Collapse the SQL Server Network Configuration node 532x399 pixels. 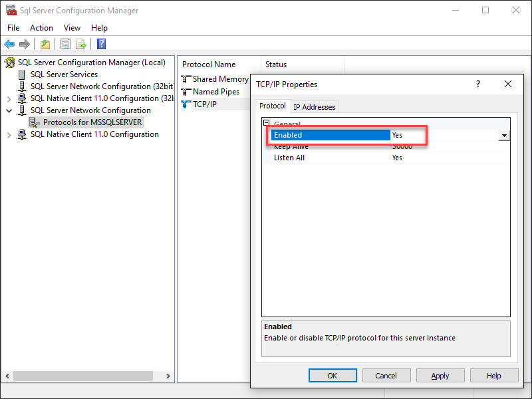[x=9, y=110]
